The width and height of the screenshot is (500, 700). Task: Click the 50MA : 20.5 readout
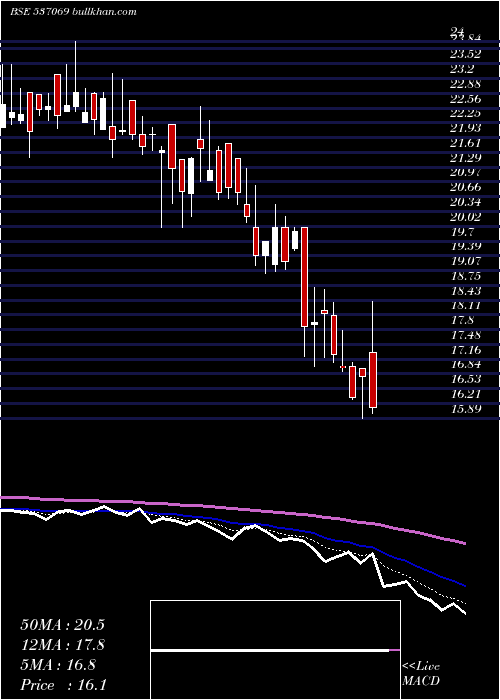coord(63,625)
